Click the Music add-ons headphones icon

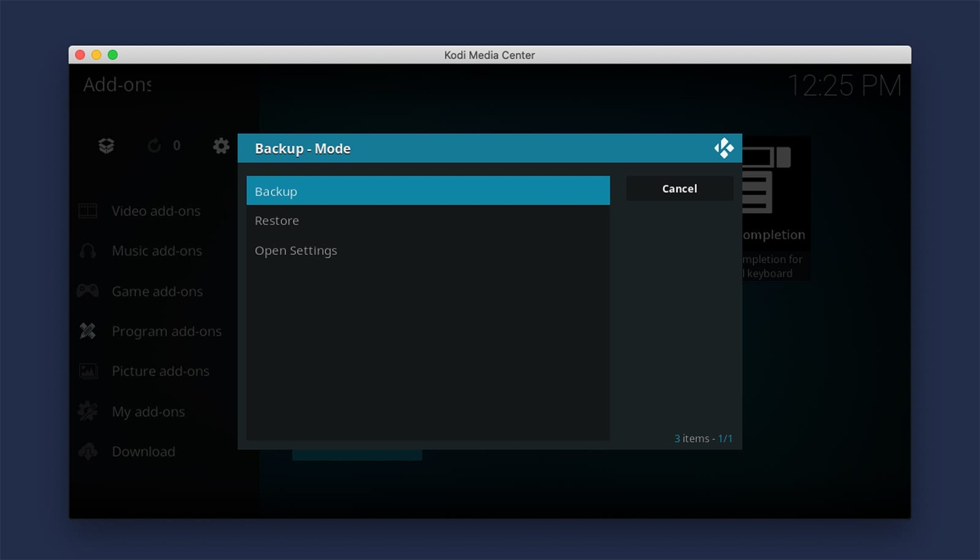tap(88, 251)
